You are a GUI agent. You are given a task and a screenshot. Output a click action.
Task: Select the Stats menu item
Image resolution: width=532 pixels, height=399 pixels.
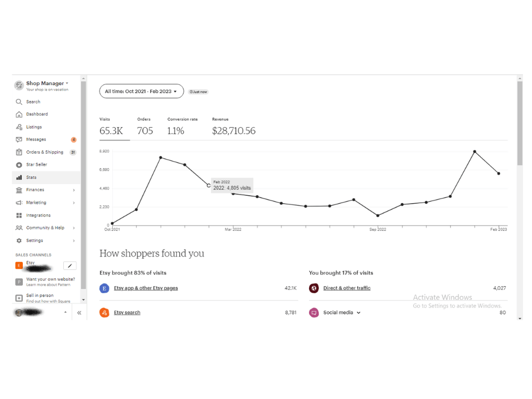pos(46,178)
